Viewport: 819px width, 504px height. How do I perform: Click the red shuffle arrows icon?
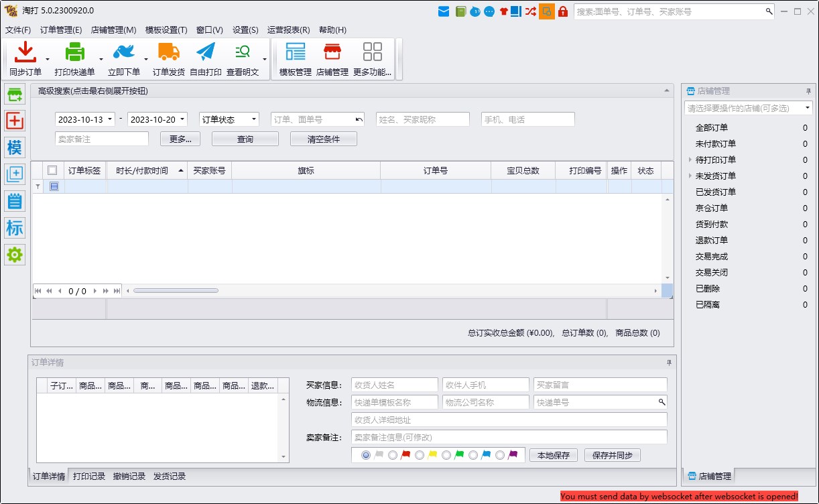click(531, 11)
